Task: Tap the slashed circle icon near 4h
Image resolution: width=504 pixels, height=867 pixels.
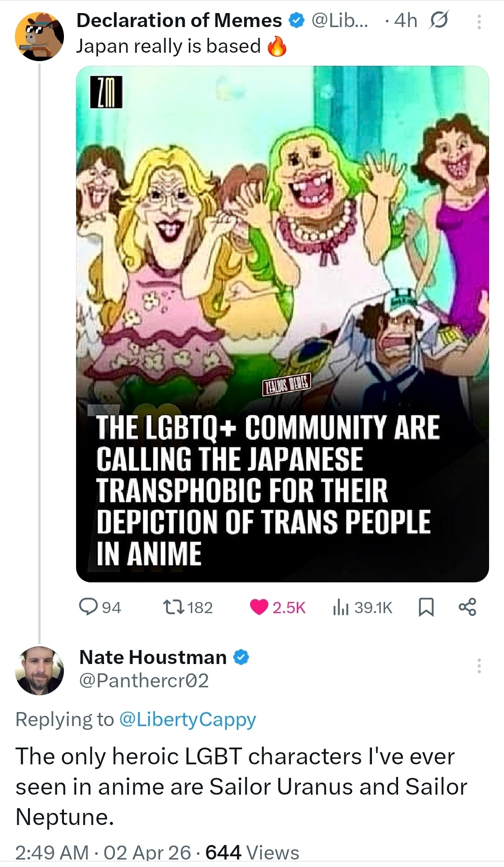Action: (x=438, y=21)
